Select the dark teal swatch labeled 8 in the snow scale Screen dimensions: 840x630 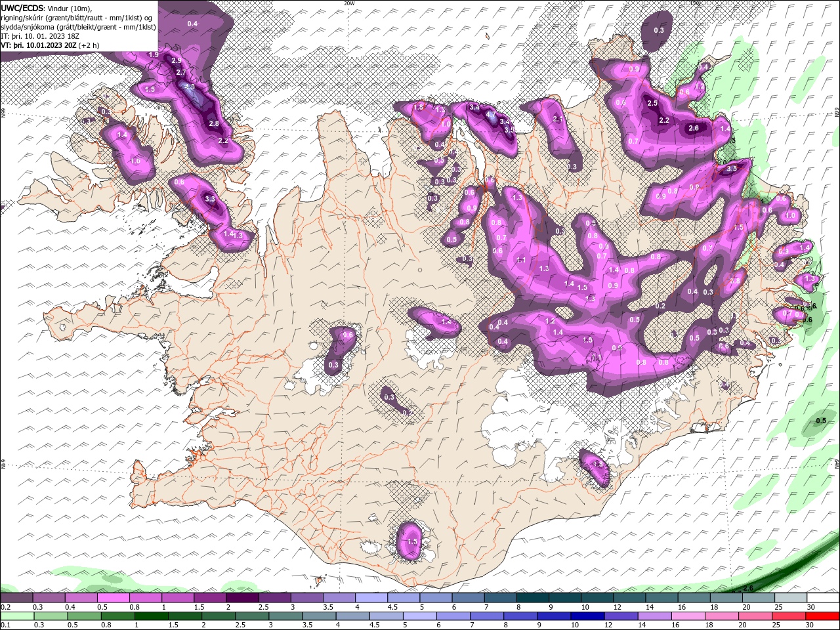(533, 598)
